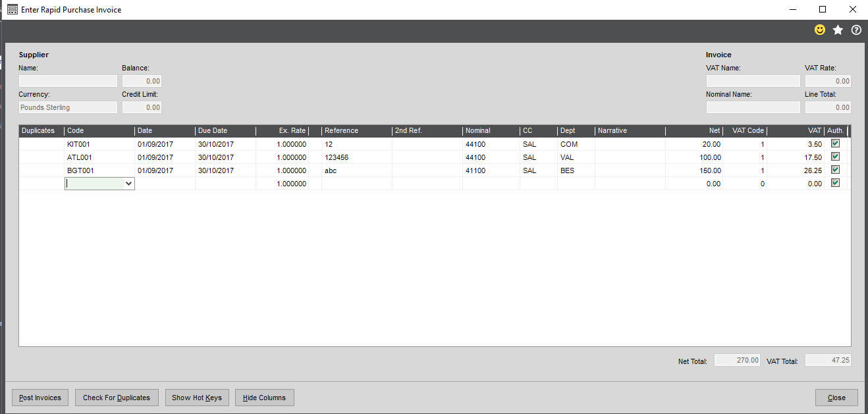This screenshot has height=414, width=868.
Task: Click Net value 100.00
Action: click(x=694, y=157)
